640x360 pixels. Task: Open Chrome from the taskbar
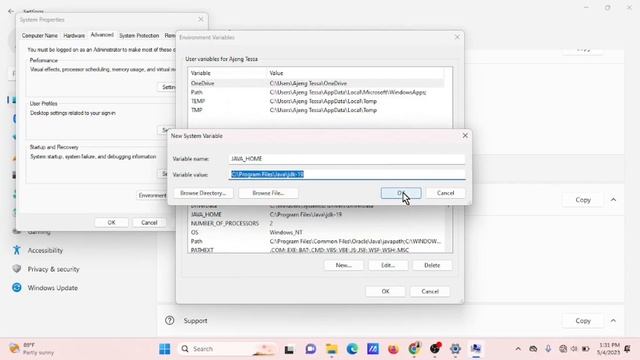[x=414, y=349]
